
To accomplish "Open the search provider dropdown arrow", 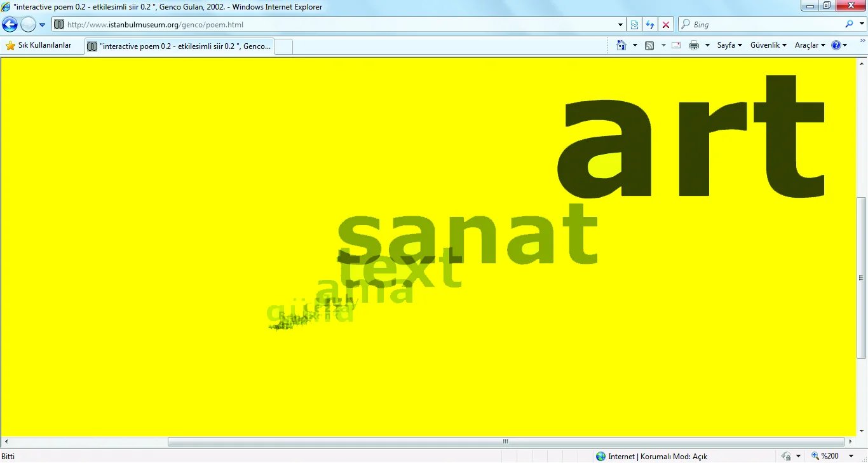I will tap(862, 24).
